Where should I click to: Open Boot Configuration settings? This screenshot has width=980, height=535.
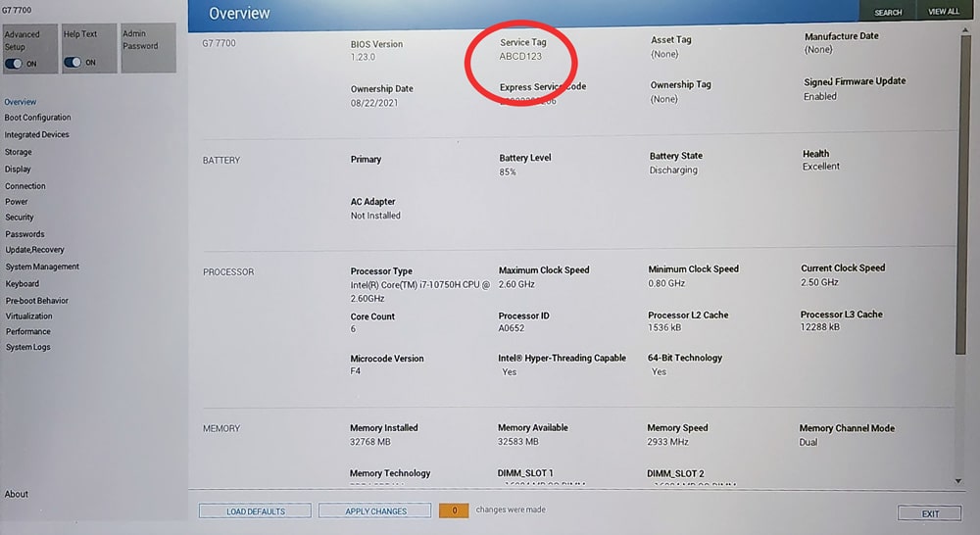point(37,118)
